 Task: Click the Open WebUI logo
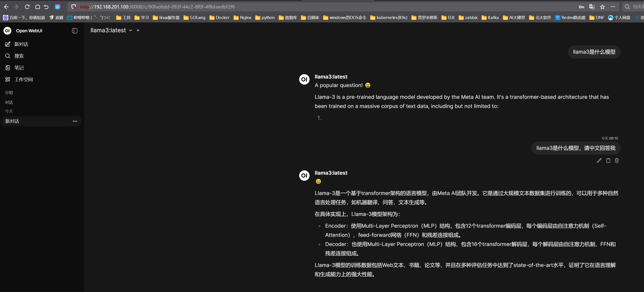pos(7,31)
